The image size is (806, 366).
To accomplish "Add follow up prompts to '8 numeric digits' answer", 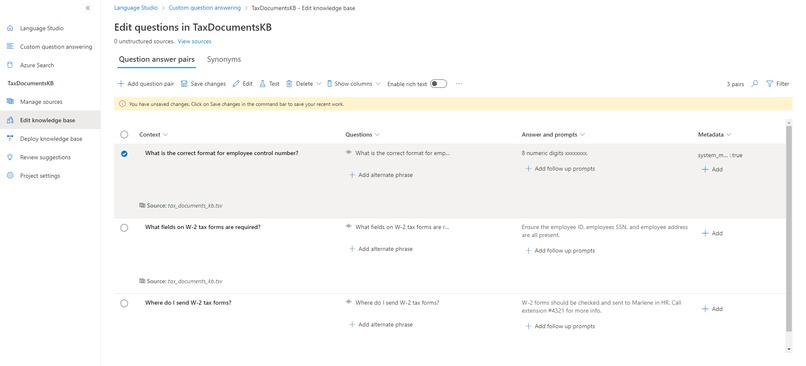I will 560,169.
